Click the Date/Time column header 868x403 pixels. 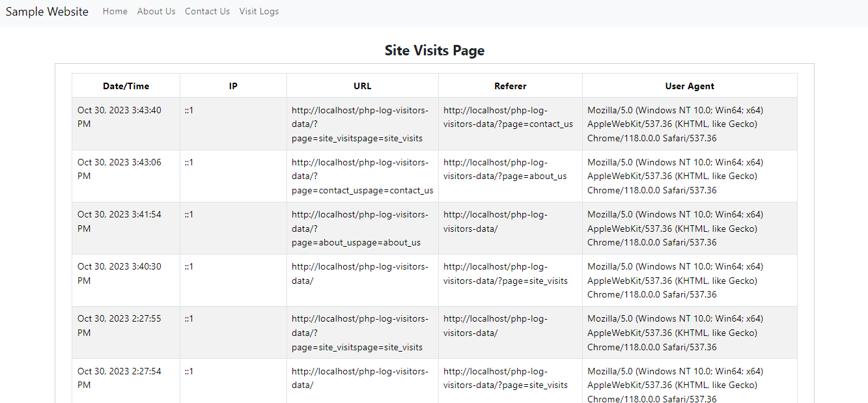[126, 86]
